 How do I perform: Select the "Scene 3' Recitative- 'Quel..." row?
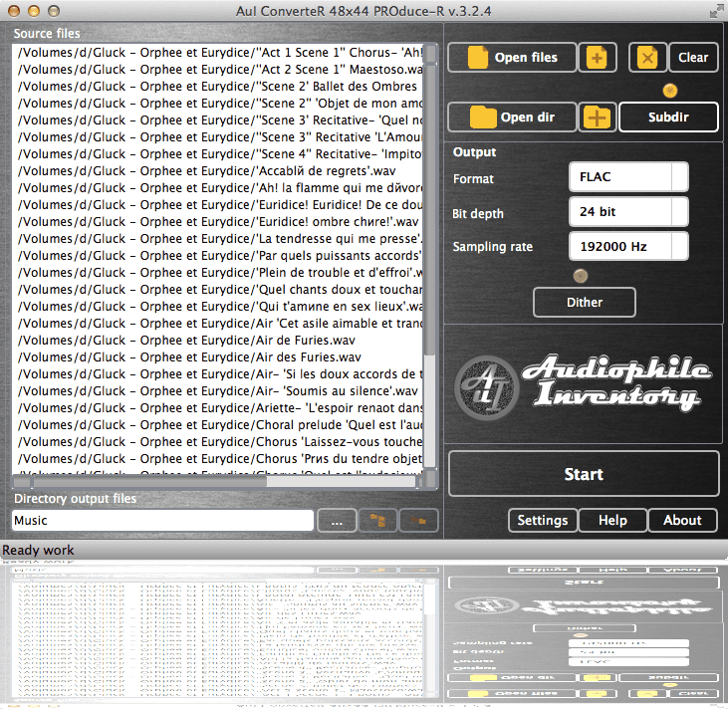coord(217,120)
